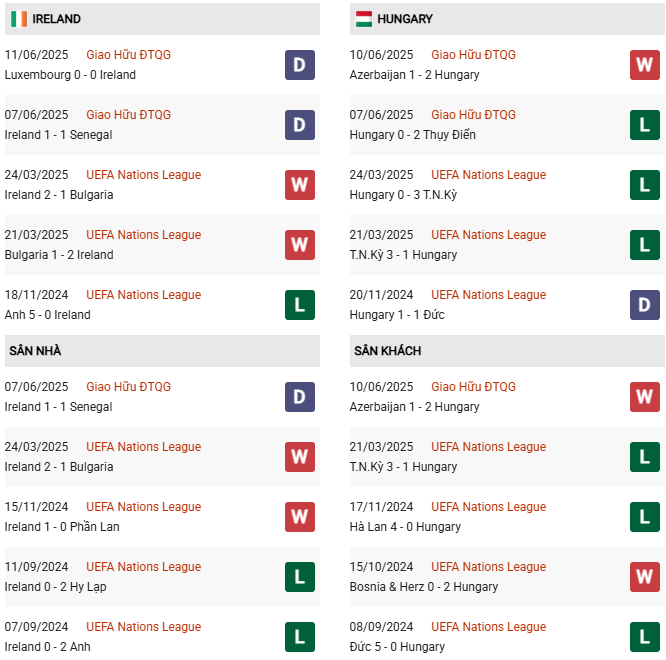Click the Ireland 0 - 2 Anh match result
This screenshot has width=666, height=660.
(x=47, y=647)
